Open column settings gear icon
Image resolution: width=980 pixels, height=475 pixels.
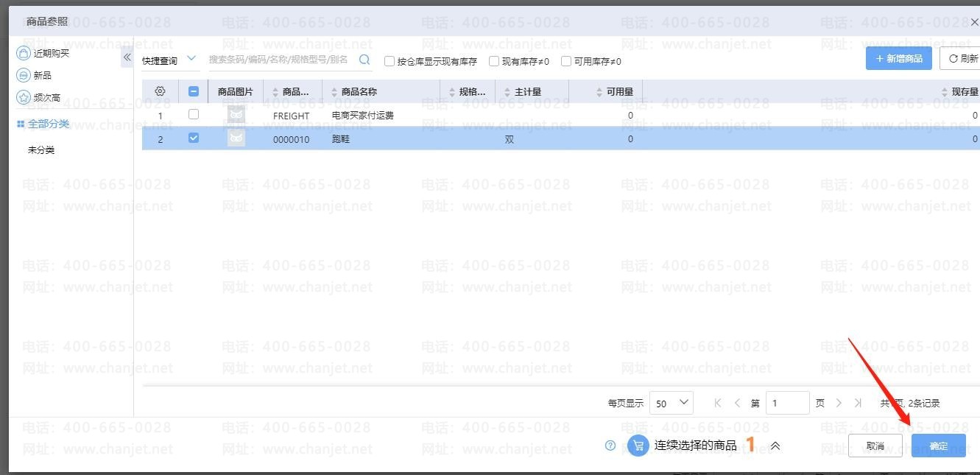point(160,91)
